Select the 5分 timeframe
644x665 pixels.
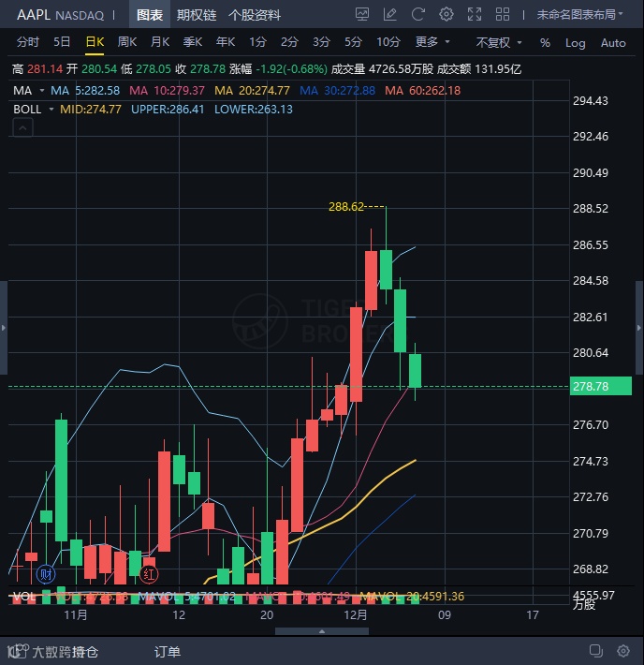click(353, 42)
